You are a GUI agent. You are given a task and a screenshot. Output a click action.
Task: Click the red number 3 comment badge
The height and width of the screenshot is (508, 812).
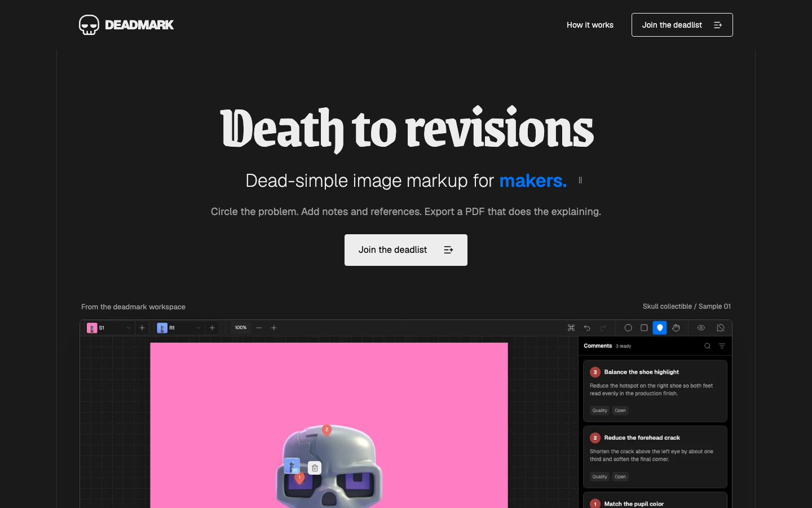[595, 373]
